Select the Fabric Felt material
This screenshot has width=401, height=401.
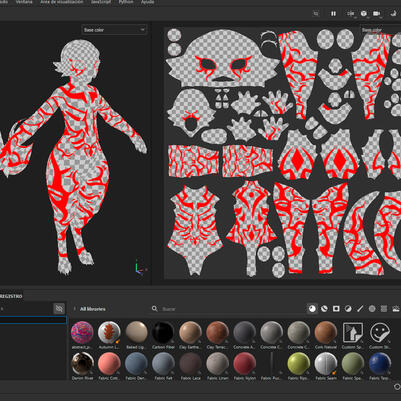click(163, 363)
